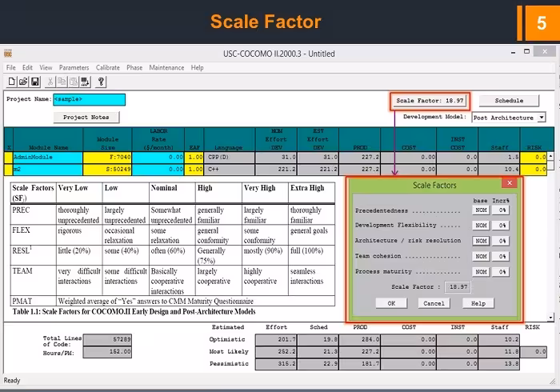Image resolution: width=560 pixels, height=392 pixels.
Task: Click the Project Notes button
Action: click(86, 118)
